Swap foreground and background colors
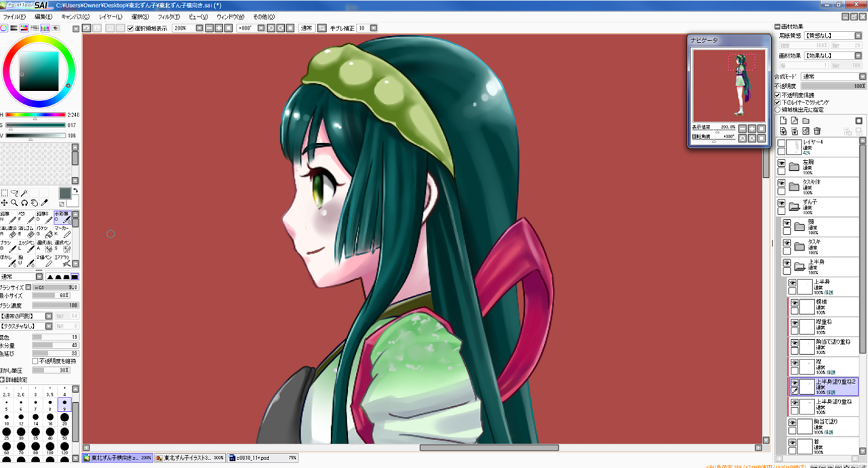Image resolution: width=868 pixels, height=468 pixels. (x=75, y=191)
